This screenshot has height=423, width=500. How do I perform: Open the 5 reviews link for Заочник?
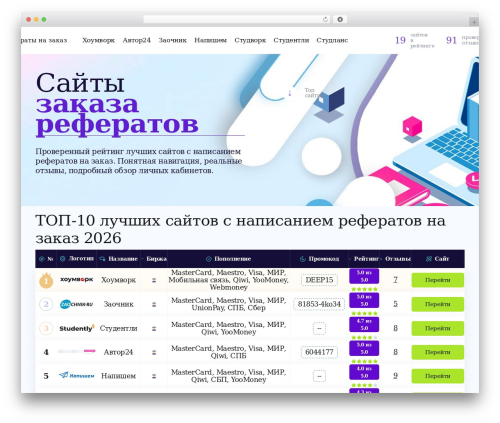point(395,304)
